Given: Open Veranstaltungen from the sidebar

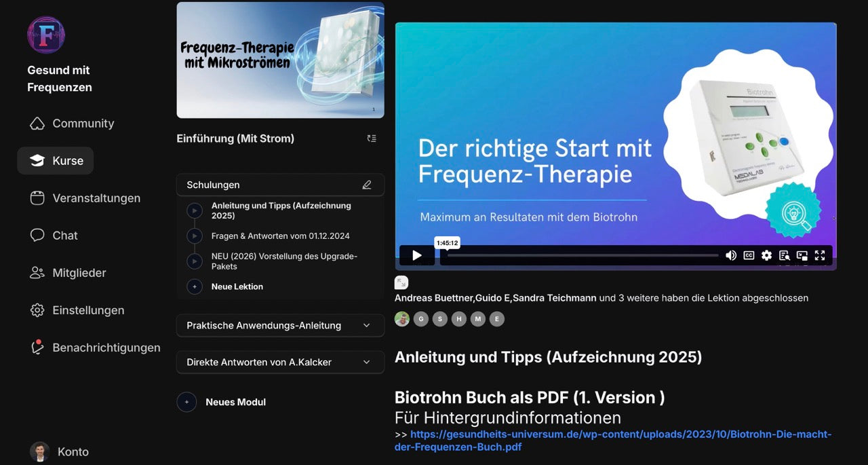Looking at the screenshot, I should pyautogui.click(x=96, y=198).
